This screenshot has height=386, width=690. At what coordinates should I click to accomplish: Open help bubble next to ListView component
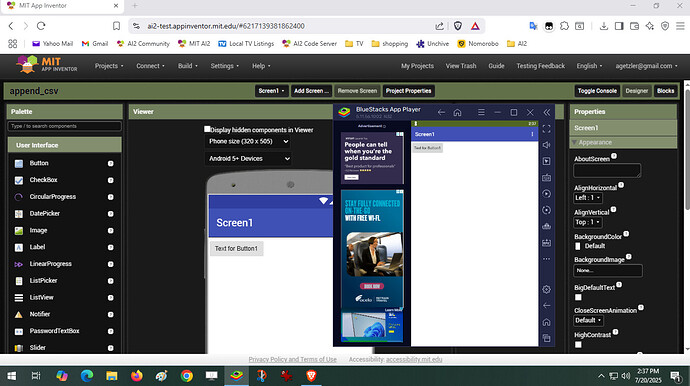pos(111,298)
